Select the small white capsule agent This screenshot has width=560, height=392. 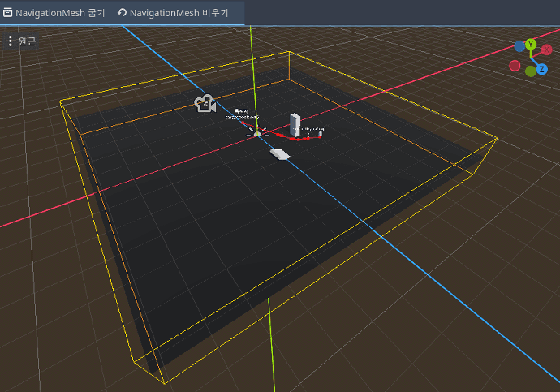click(320, 134)
